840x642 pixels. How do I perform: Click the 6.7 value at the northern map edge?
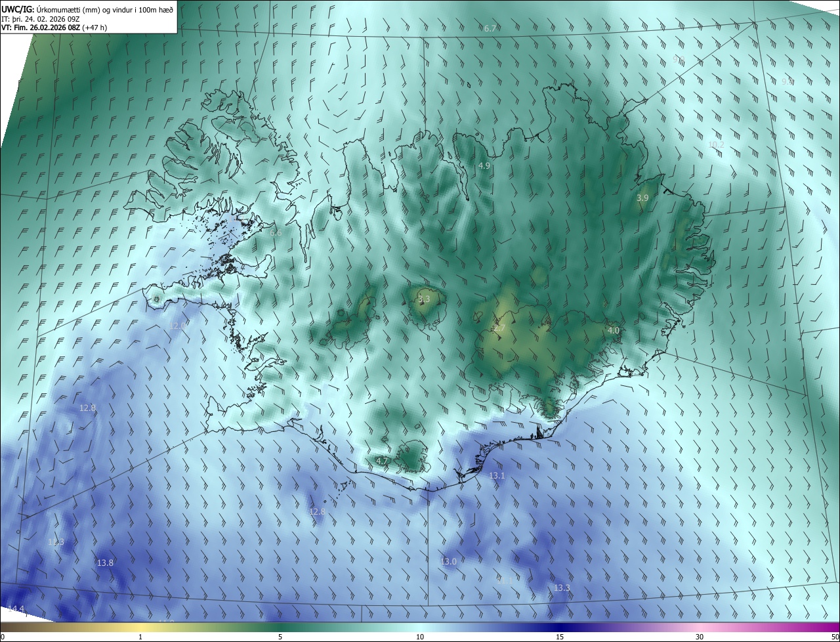pos(490,29)
